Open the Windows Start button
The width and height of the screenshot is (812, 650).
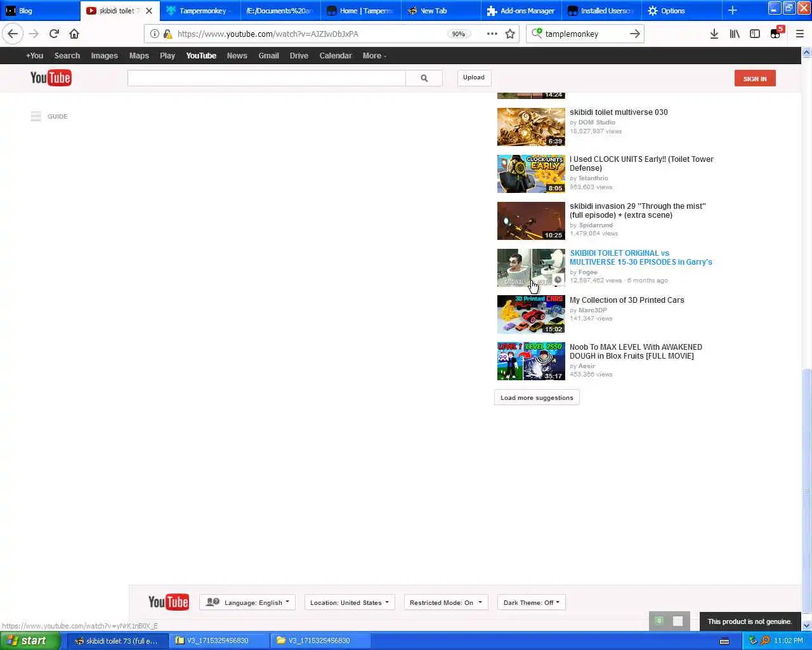(x=30, y=640)
